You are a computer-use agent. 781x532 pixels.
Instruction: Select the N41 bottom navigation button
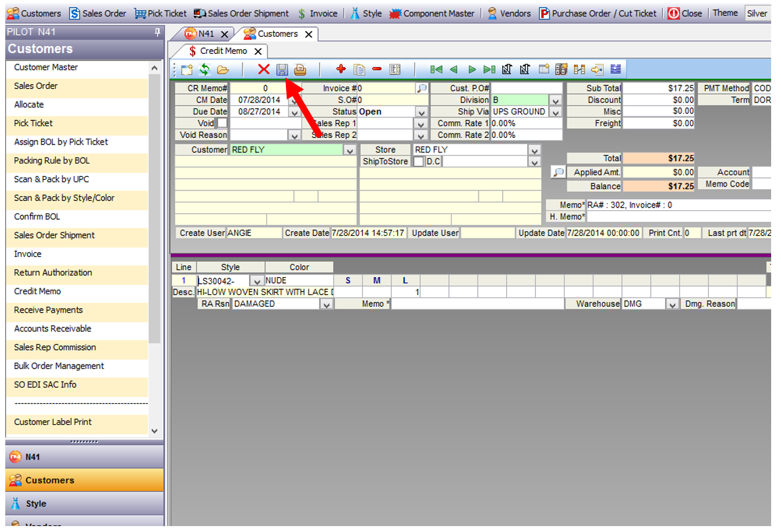[85, 456]
